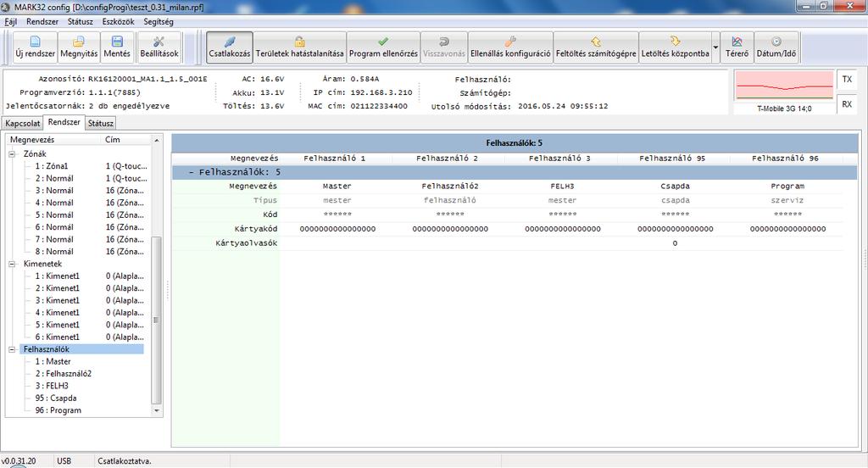Collapse the Kimenetek tree node

pos(12,265)
